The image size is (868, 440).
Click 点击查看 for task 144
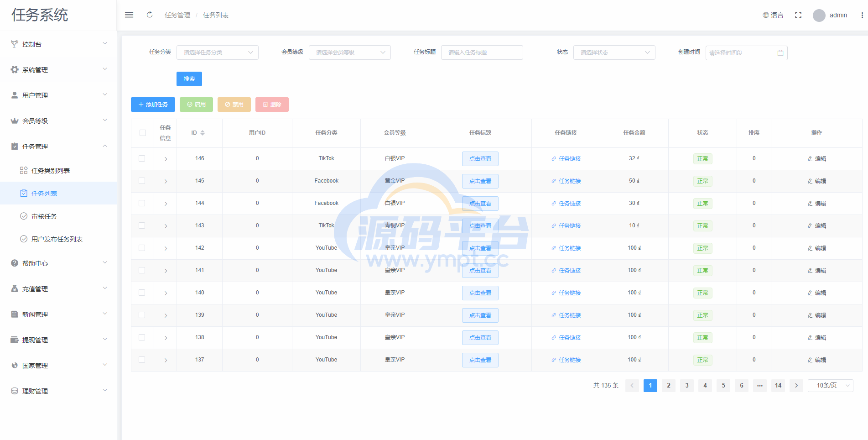click(480, 204)
